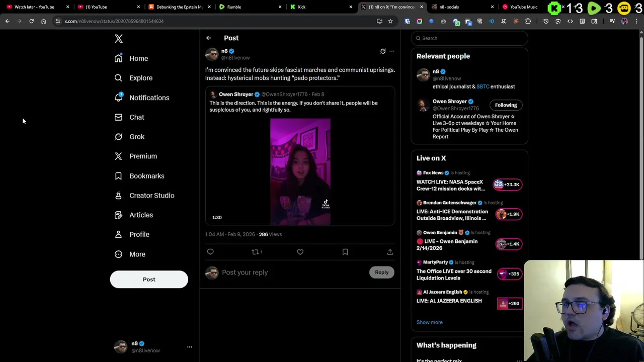Image resolution: width=644 pixels, height=362 pixels.
Task: Open The Office LIVE liquidation stream
Action: click(x=454, y=275)
